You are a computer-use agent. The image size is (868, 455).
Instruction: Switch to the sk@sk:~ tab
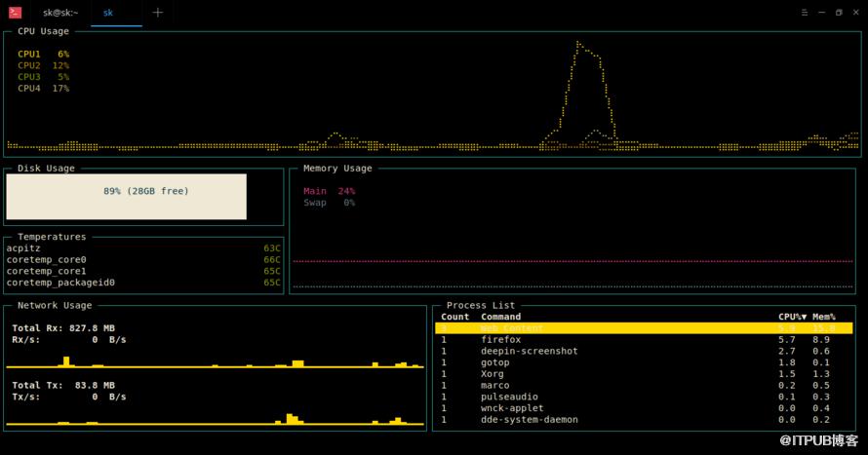(60, 13)
